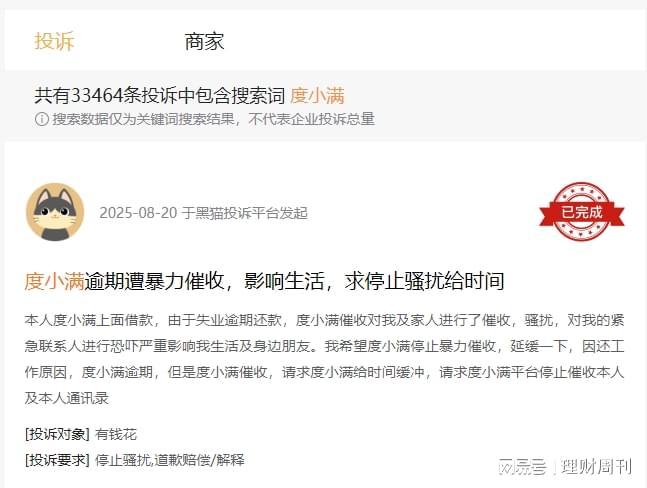This screenshot has height=488, width=647.
Task: Click the 网易号 watermark logo
Action: [522, 467]
